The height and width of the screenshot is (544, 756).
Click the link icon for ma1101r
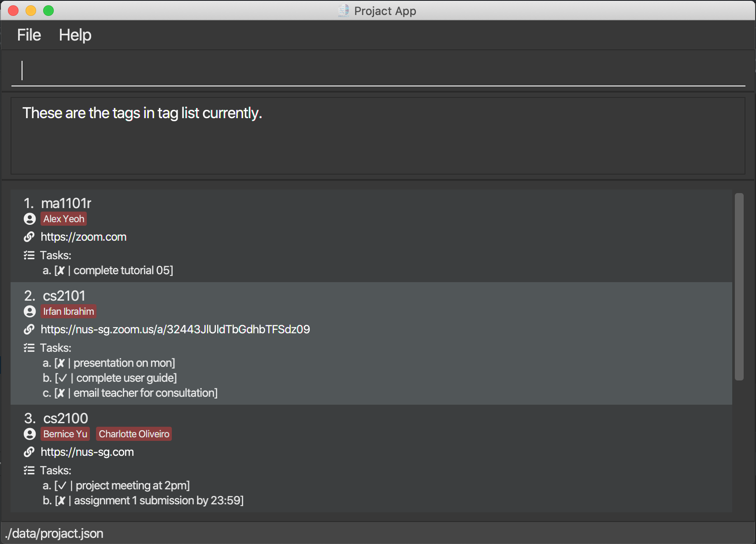tap(29, 237)
